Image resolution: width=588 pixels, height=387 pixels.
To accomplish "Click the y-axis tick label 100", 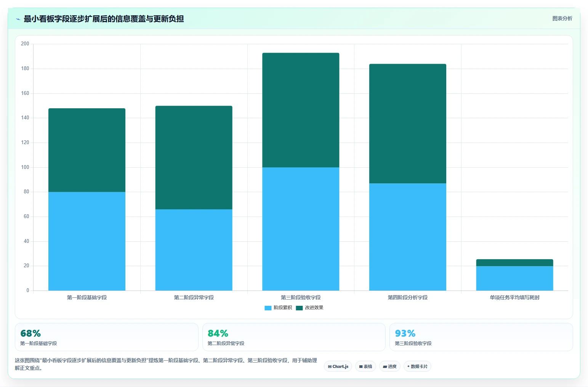I will click(x=25, y=167).
